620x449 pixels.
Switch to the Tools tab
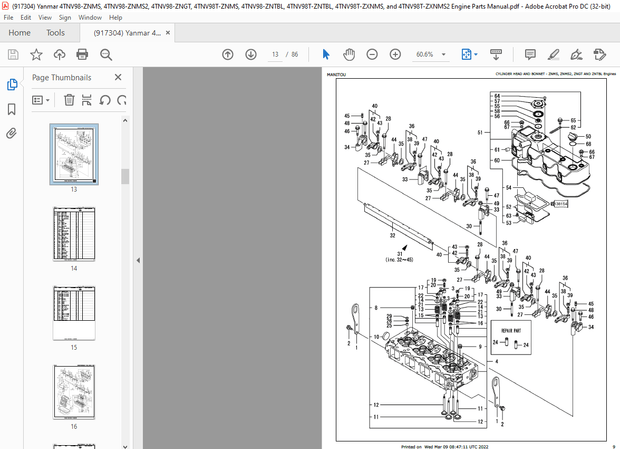55,33
